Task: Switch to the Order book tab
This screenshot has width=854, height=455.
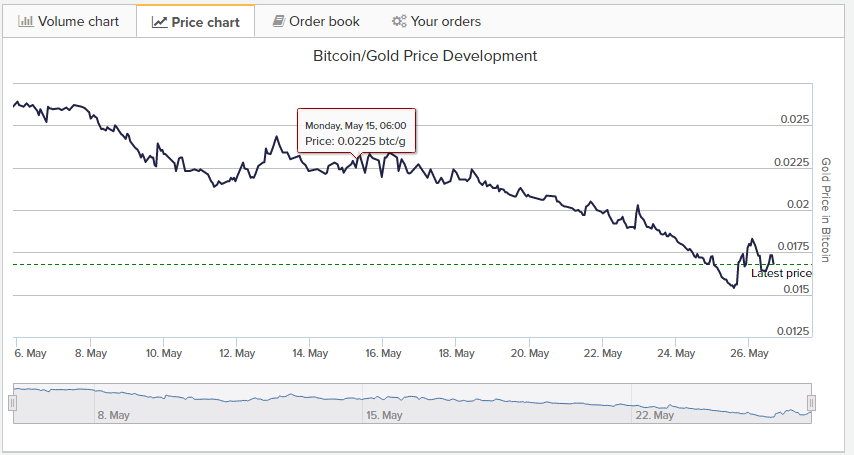Action: (x=316, y=22)
